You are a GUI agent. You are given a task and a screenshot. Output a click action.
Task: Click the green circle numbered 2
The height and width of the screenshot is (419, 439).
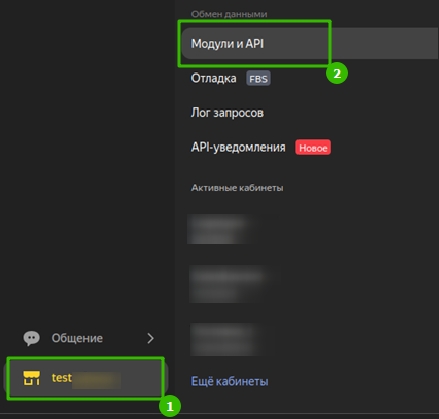click(337, 73)
